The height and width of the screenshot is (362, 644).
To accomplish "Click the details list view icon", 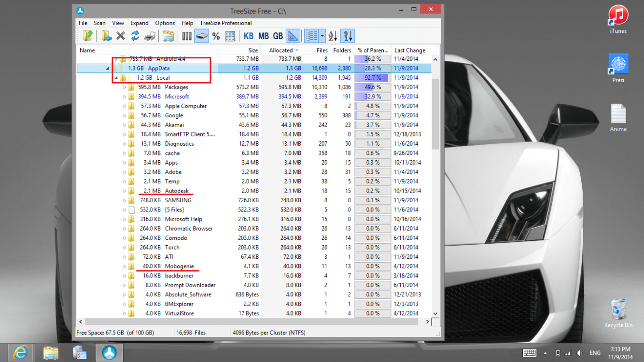I will (x=311, y=36).
